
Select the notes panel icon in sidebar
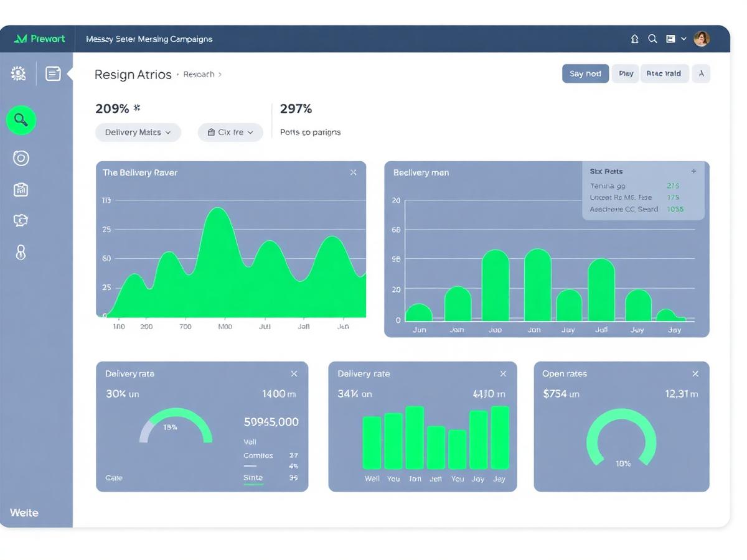point(54,73)
